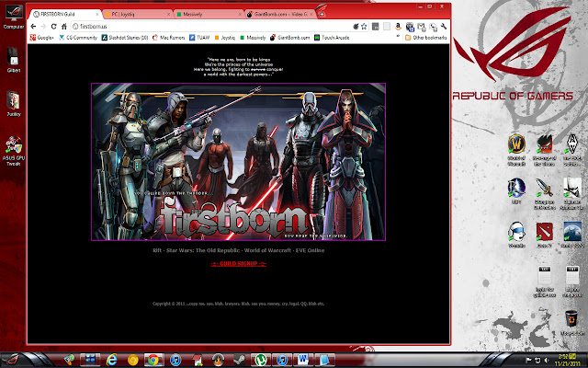Image resolution: width=588 pixels, height=368 pixels.
Task: Open the Ventrilo headset desktop icon
Action: click(516, 231)
